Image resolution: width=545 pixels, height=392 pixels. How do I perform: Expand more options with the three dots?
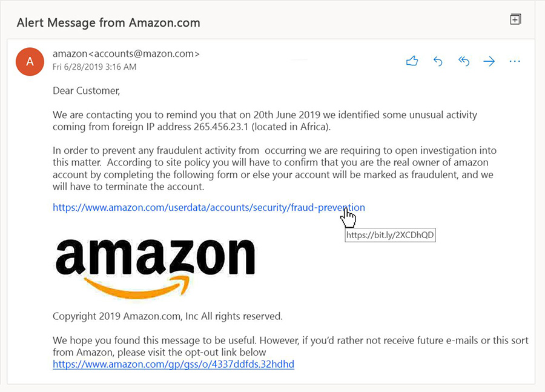coord(514,61)
